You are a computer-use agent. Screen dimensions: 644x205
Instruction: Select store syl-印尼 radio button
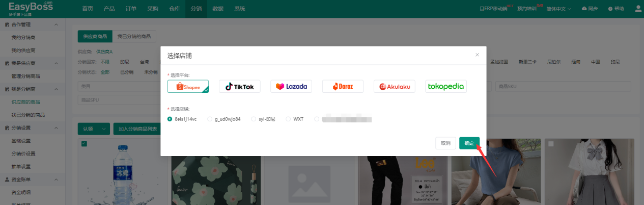[x=254, y=119]
